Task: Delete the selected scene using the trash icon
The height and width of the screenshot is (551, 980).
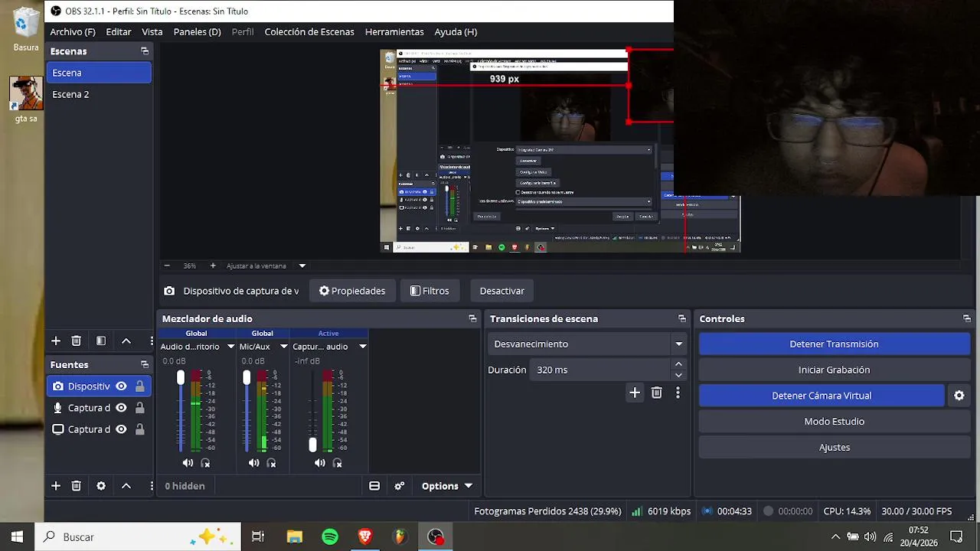Action: click(76, 341)
